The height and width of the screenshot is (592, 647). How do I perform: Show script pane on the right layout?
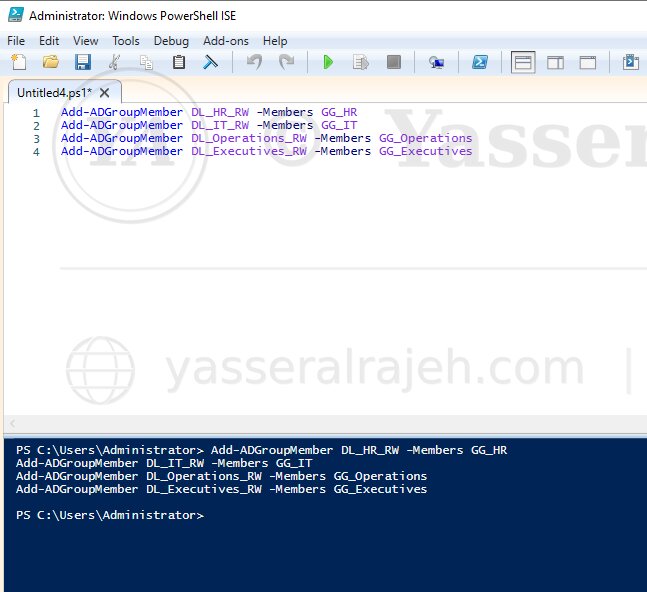[x=555, y=63]
